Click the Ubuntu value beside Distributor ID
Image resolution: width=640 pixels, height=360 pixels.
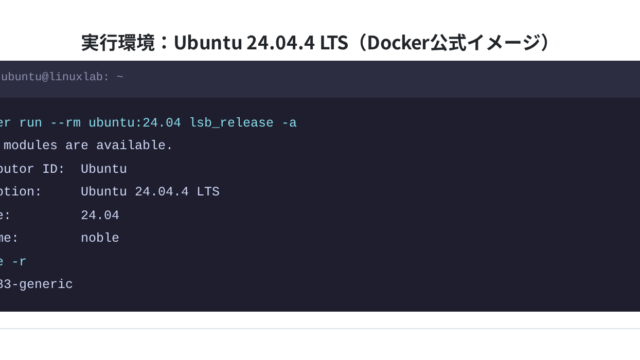click(104, 169)
